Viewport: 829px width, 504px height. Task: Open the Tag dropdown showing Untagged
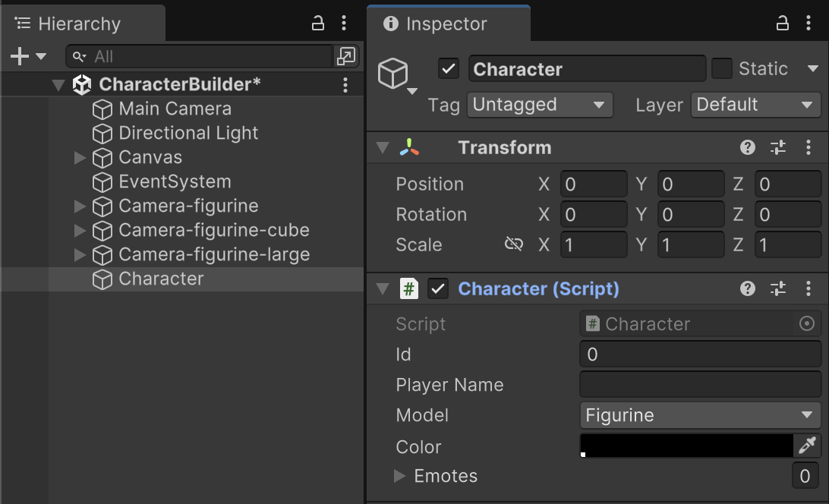(x=540, y=105)
